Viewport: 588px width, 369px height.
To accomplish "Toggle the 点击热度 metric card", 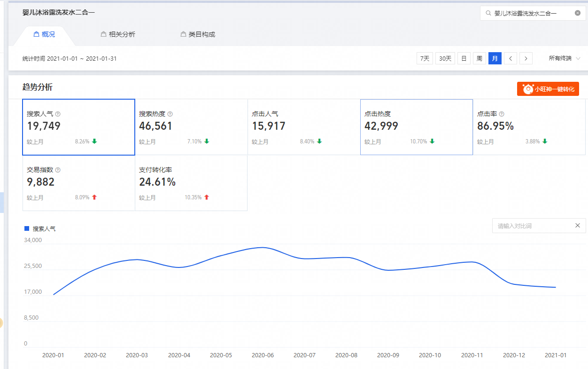I will tap(416, 127).
